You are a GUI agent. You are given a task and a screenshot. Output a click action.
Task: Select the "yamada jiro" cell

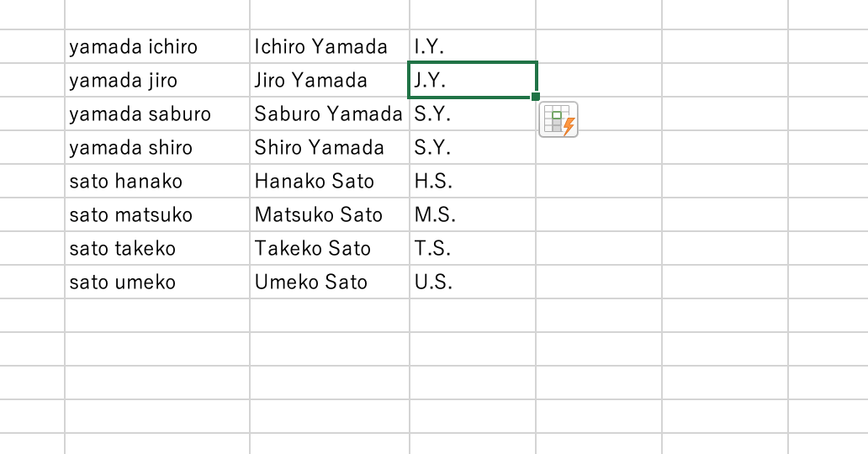156,81
